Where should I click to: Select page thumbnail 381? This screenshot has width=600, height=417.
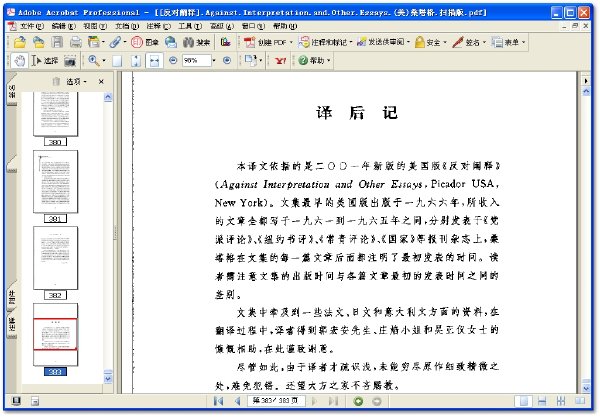point(55,181)
